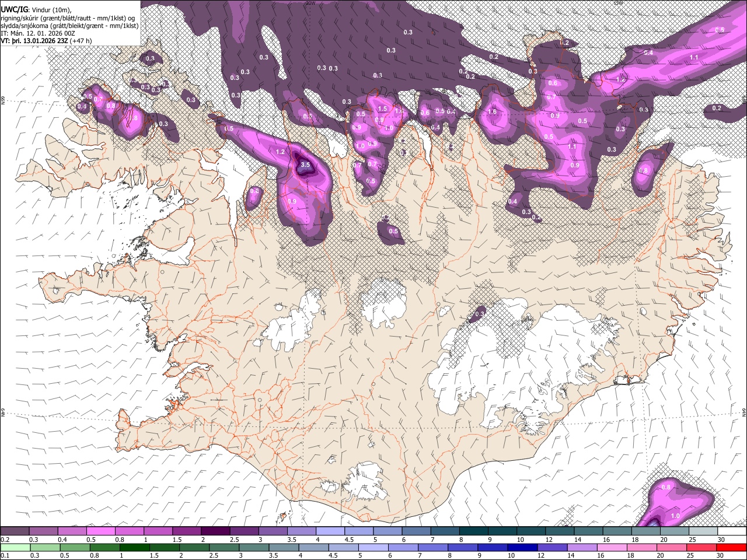Select the gray-purple 0.2 snow legend swatch
This screenshot has width=747, height=560.
pos(15,531)
